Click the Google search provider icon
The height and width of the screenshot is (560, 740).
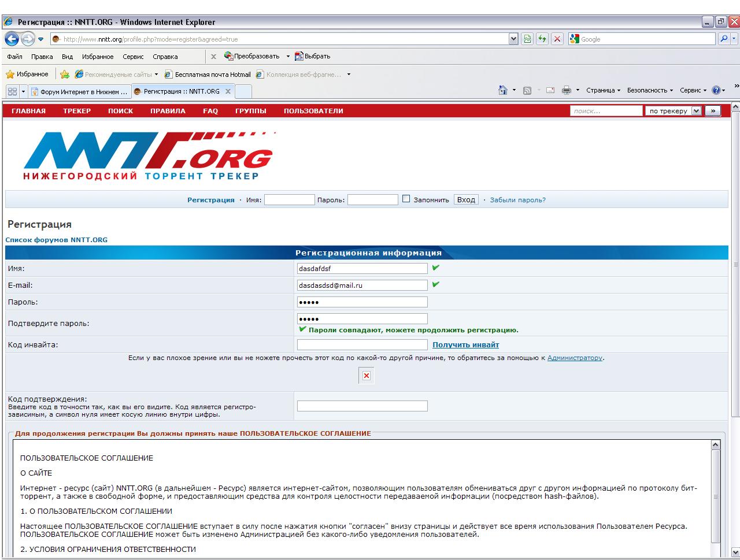(x=574, y=39)
